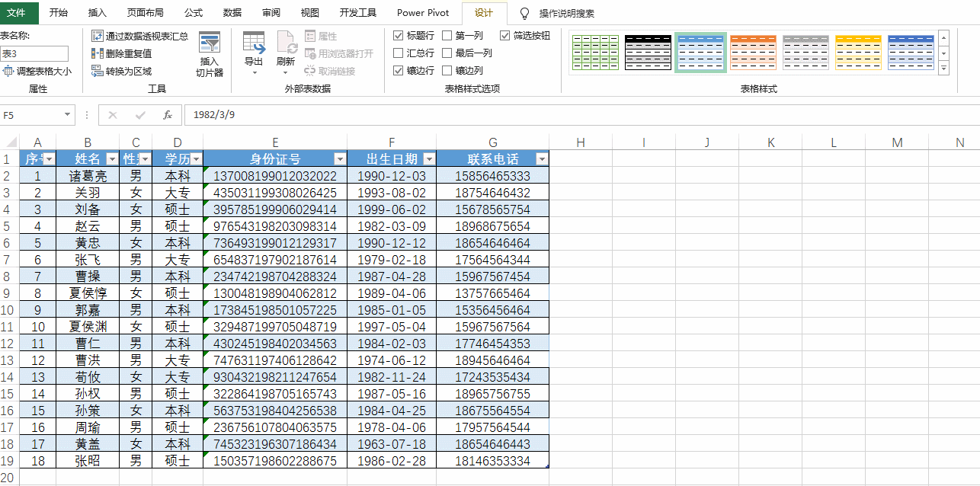The height and width of the screenshot is (486, 980).
Task: Open filter dropdown for 姓名 column
Action: coord(112,159)
